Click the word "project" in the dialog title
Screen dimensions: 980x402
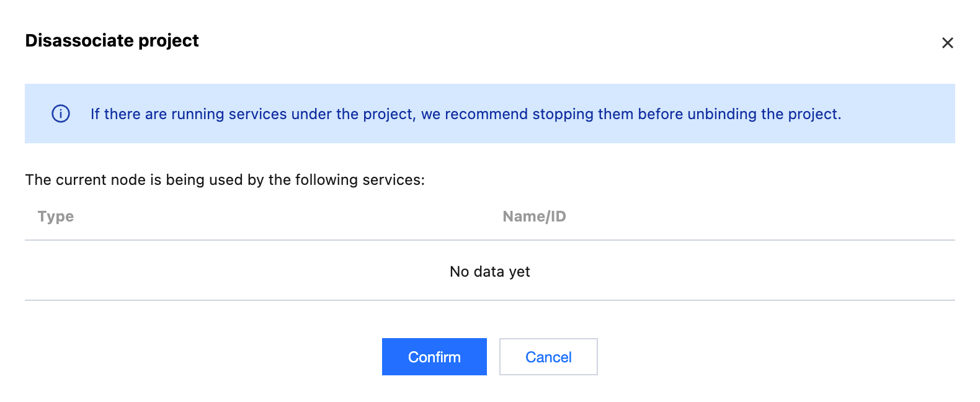169,42
